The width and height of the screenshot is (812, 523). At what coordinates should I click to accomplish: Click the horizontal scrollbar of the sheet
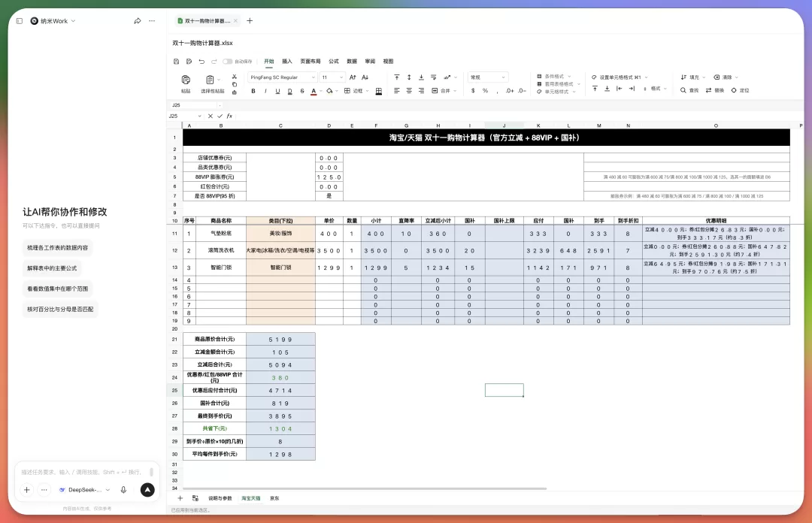click(x=365, y=488)
